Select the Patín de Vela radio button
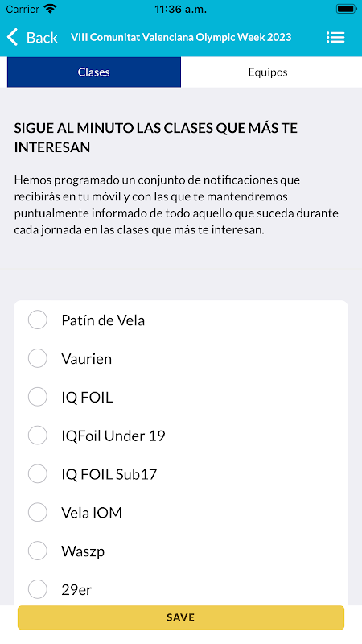 (x=37, y=320)
